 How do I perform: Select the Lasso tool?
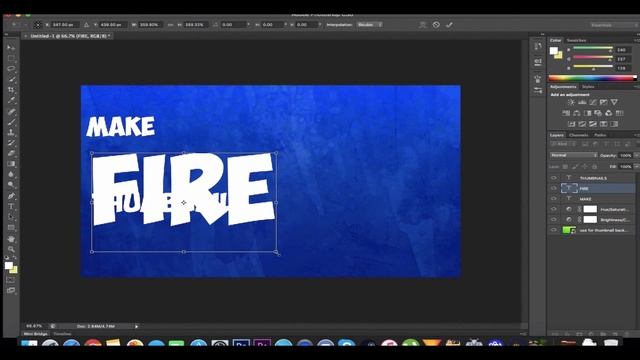tap(11, 69)
